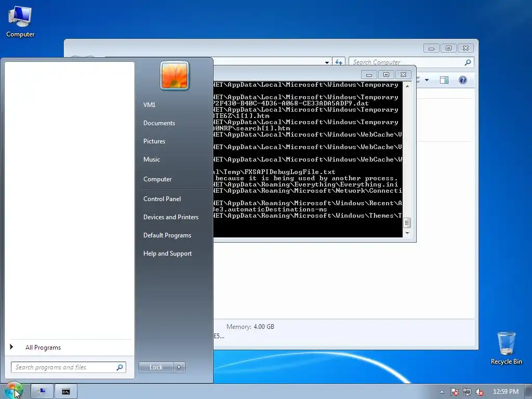Image resolution: width=532 pixels, height=399 pixels.
Task: Open the Recycle Bin desktop icon
Action: [506, 349]
